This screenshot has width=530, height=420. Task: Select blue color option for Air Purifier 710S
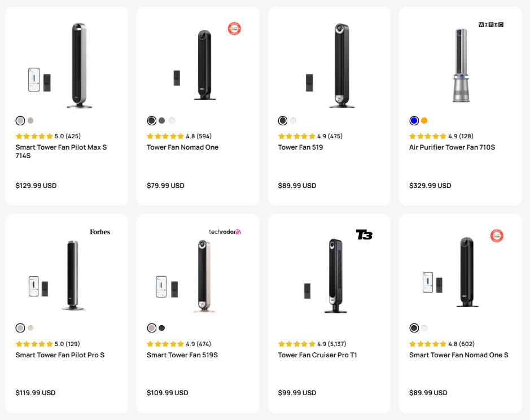click(x=414, y=120)
